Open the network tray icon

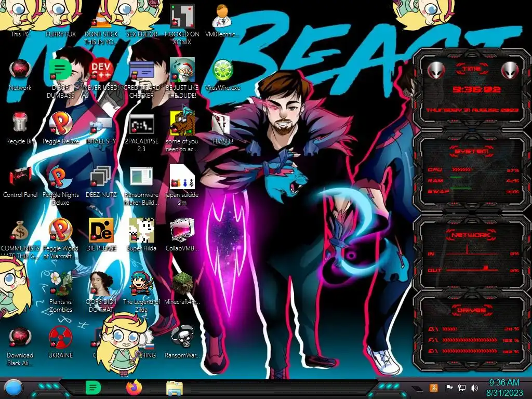pos(462,388)
